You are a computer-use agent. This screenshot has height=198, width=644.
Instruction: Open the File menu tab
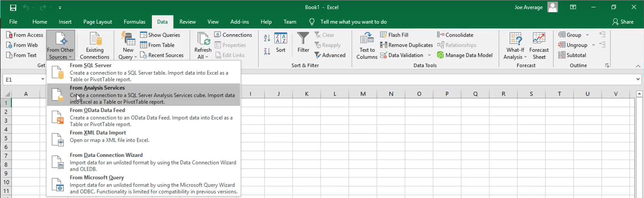pyautogui.click(x=13, y=22)
